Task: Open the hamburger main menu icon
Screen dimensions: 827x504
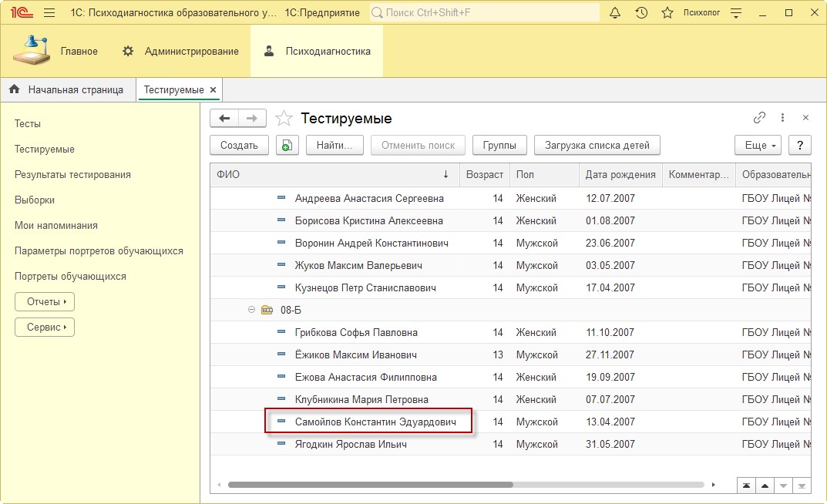Action: pos(49,13)
